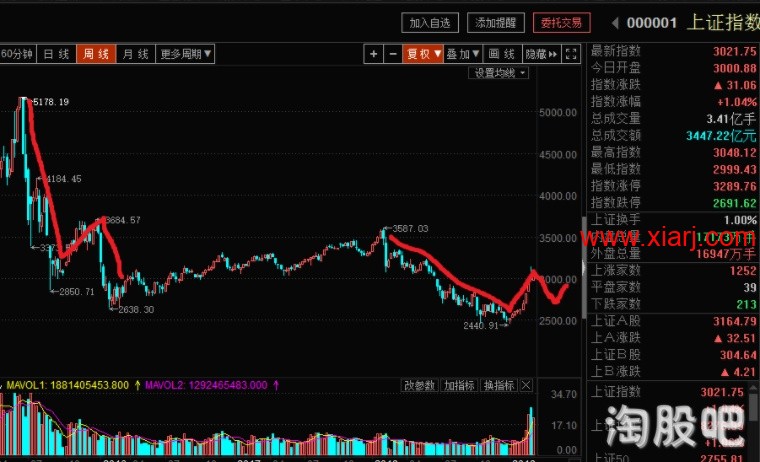Open the 更多周期 dropdown
The image size is (760, 462).
[185, 54]
